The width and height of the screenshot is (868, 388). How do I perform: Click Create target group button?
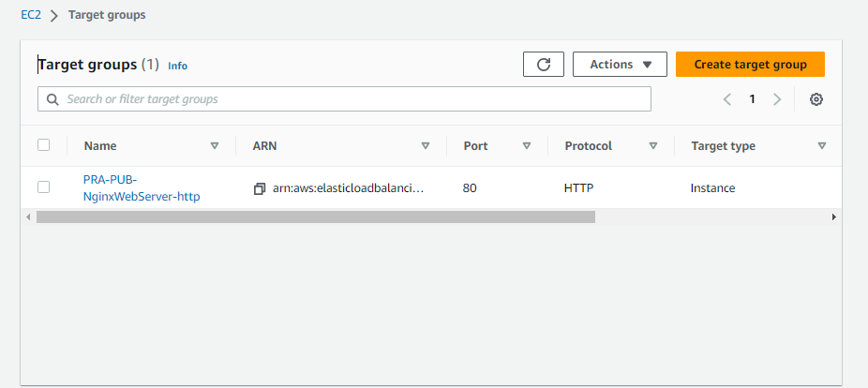tap(750, 65)
